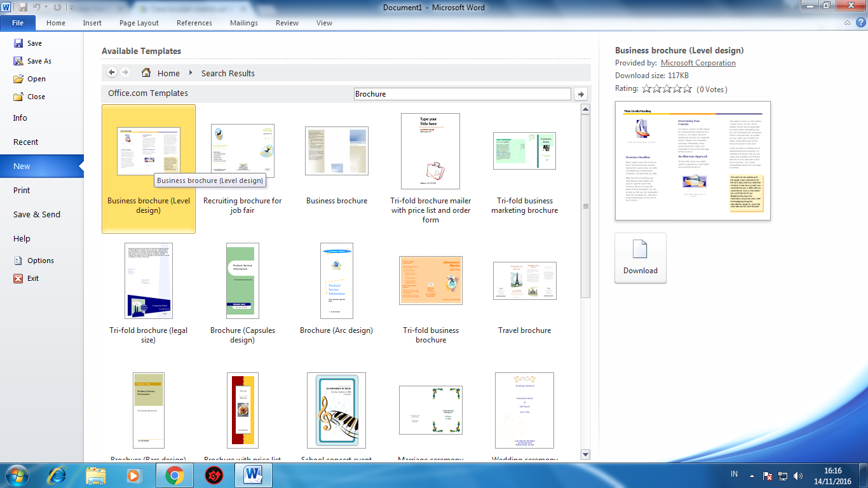This screenshot has height=488, width=868.
Task: Launch Internet Explorer from the taskbar
Action: pyautogui.click(x=57, y=475)
